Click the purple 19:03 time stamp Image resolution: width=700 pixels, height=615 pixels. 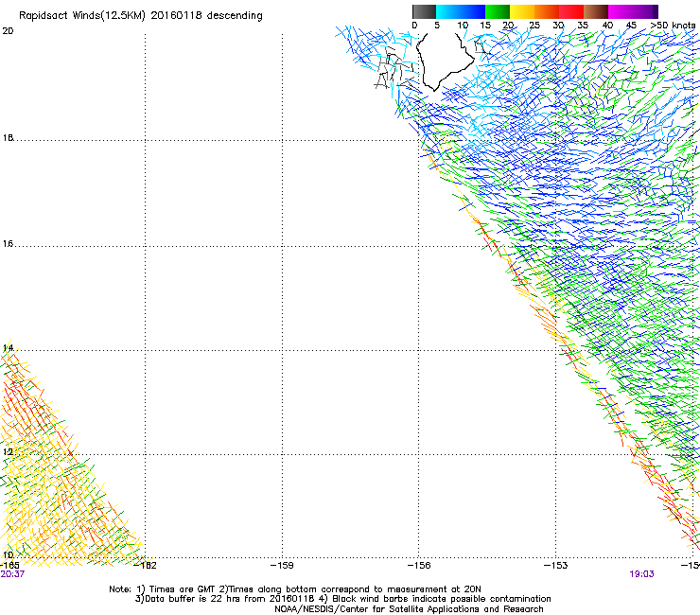[x=641, y=574]
